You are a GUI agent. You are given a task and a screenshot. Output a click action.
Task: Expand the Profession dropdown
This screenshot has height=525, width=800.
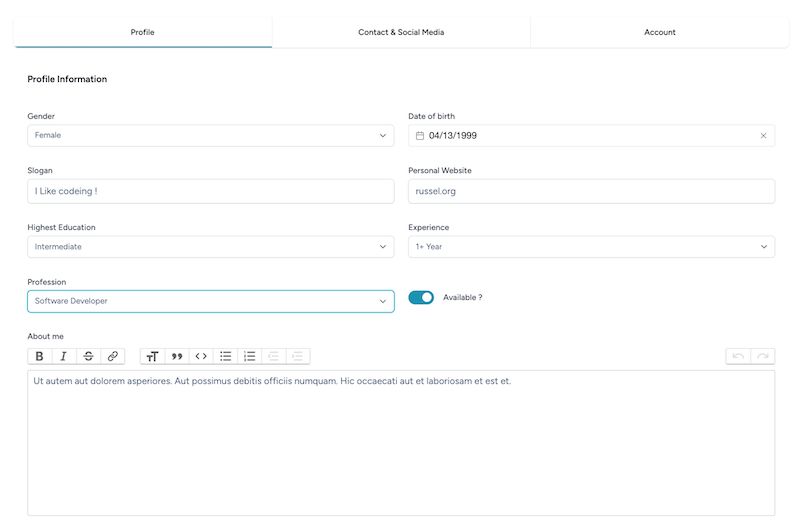(211, 302)
